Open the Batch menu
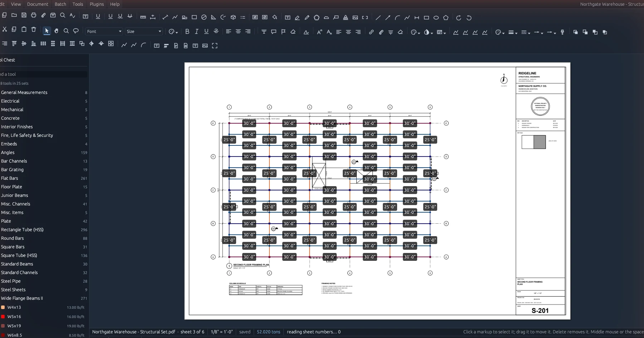This screenshot has height=338, width=644. point(60,4)
